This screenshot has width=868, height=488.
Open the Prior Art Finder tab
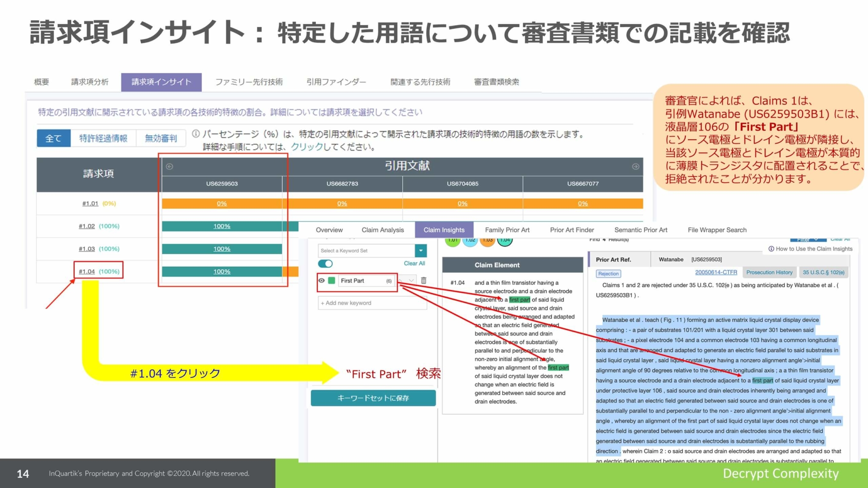click(572, 230)
